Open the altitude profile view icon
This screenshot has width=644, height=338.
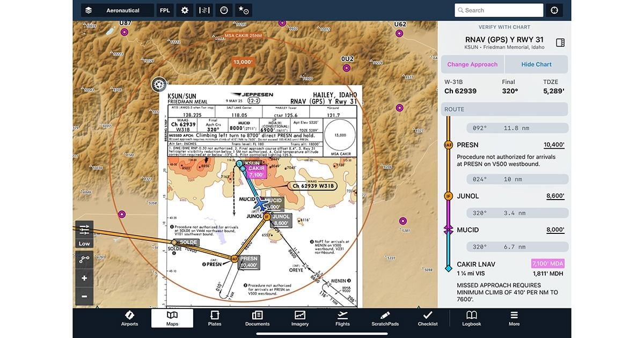(x=204, y=10)
